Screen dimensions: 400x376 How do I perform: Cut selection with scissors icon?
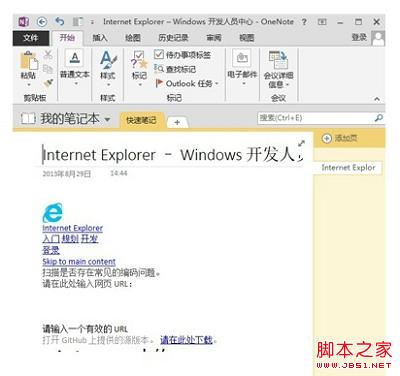[x=48, y=55]
